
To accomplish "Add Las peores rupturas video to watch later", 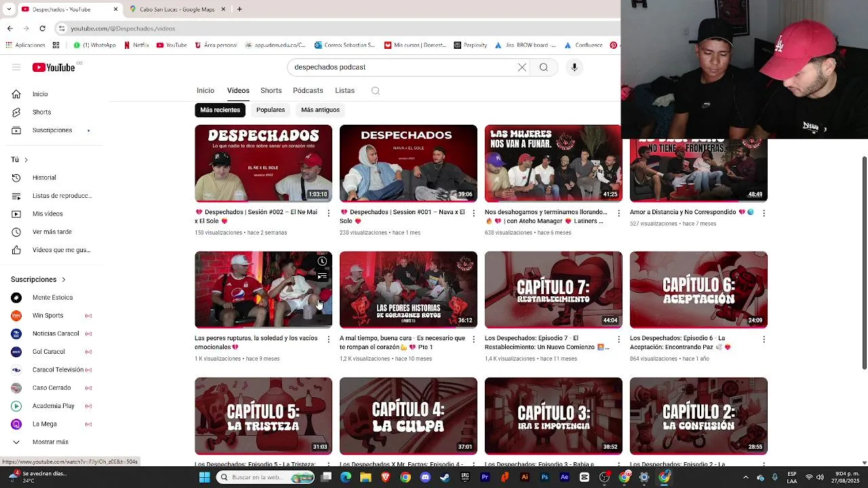I will pos(322,262).
